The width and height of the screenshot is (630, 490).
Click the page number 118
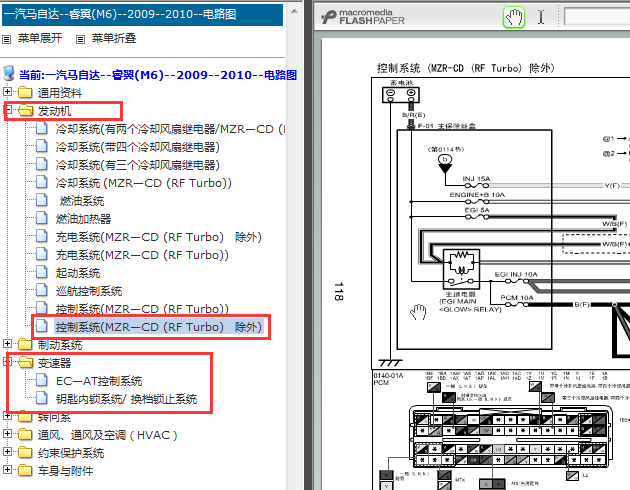[338, 292]
